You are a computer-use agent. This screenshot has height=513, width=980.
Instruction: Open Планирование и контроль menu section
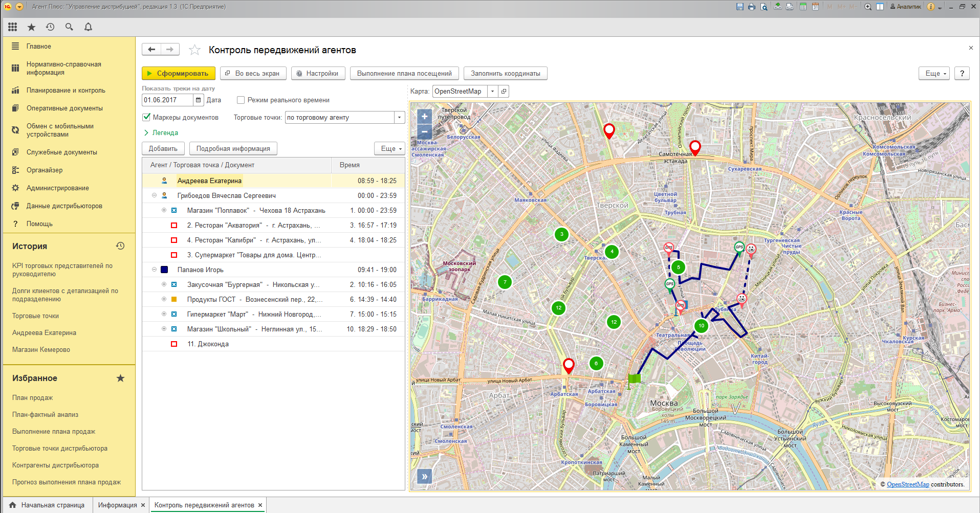click(x=66, y=90)
